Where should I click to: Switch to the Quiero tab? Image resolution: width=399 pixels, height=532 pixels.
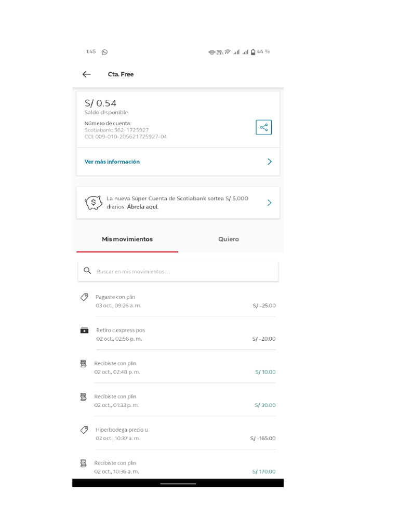click(229, 239)
